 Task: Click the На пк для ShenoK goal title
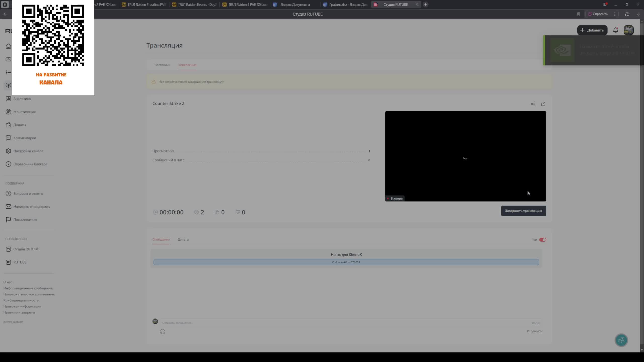point(346,255)
